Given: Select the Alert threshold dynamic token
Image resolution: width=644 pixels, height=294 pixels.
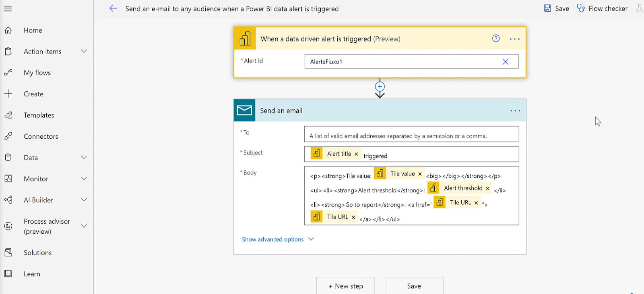Looking at the screenshot, I should click(460, 188).
